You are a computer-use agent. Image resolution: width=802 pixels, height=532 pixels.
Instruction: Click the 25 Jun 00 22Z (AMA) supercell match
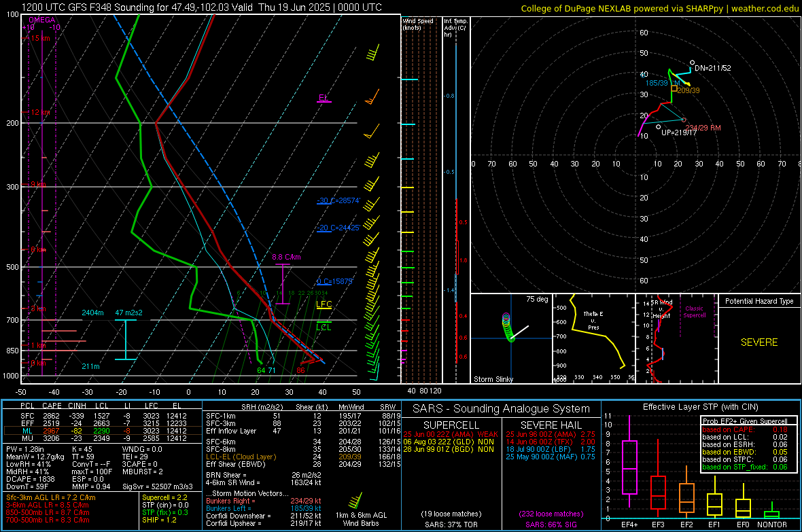pyautogui.click(x=451, y=434)
